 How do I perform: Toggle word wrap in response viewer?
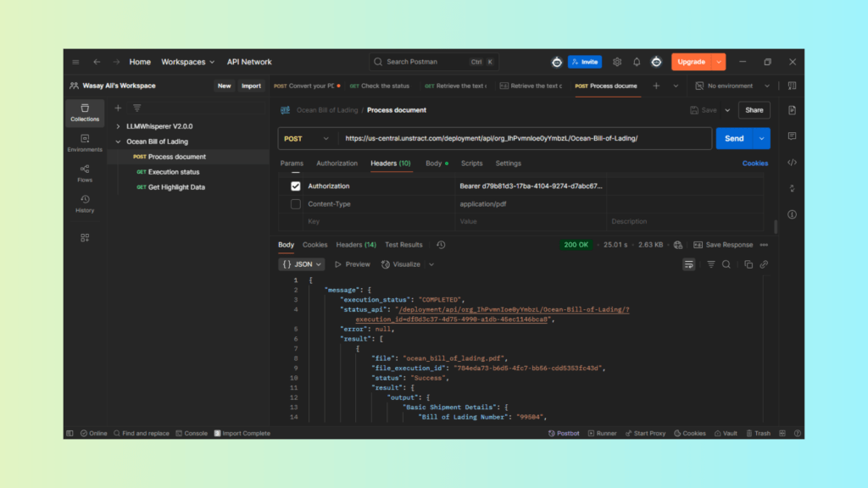click(689, 264)
